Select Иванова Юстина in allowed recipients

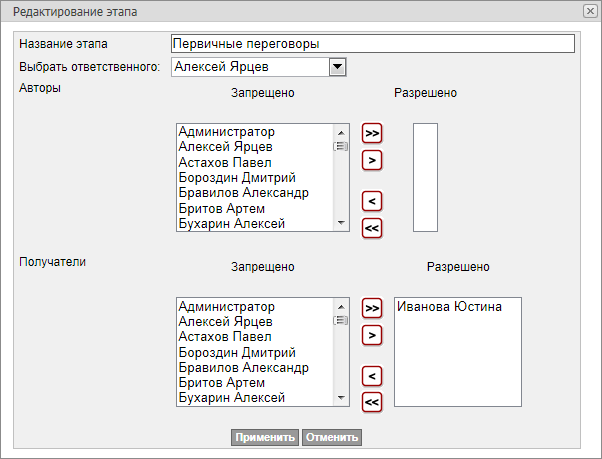click(x=449, y=307)
